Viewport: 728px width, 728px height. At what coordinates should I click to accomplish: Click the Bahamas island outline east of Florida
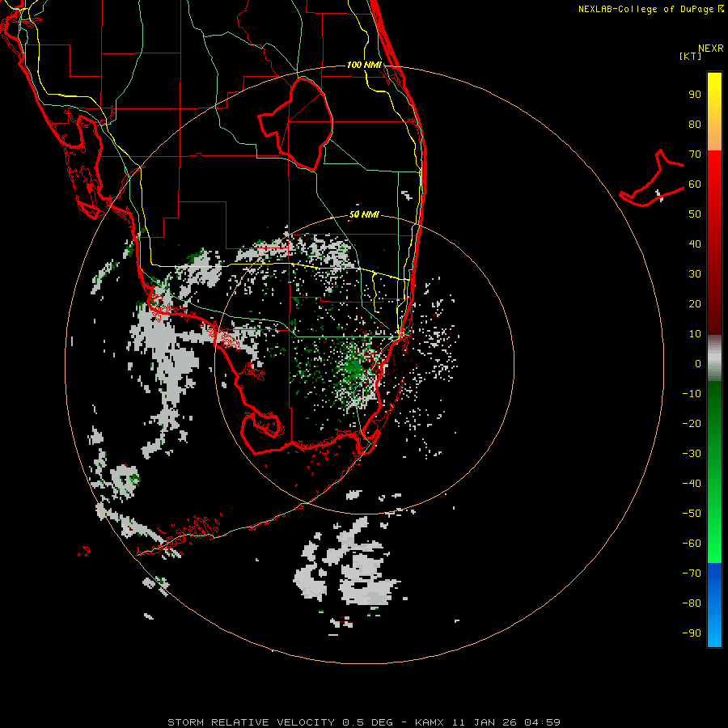(x=652, y=178)
